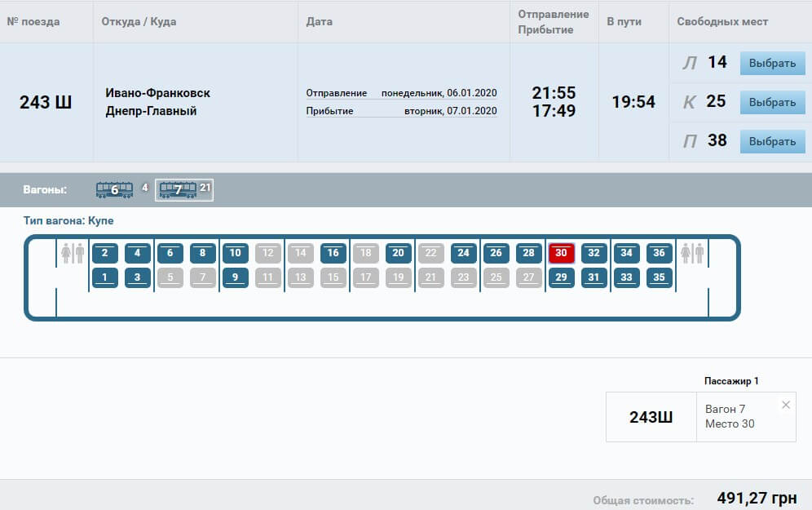Click the right toilet icon in wagon

tap(691, 253)
